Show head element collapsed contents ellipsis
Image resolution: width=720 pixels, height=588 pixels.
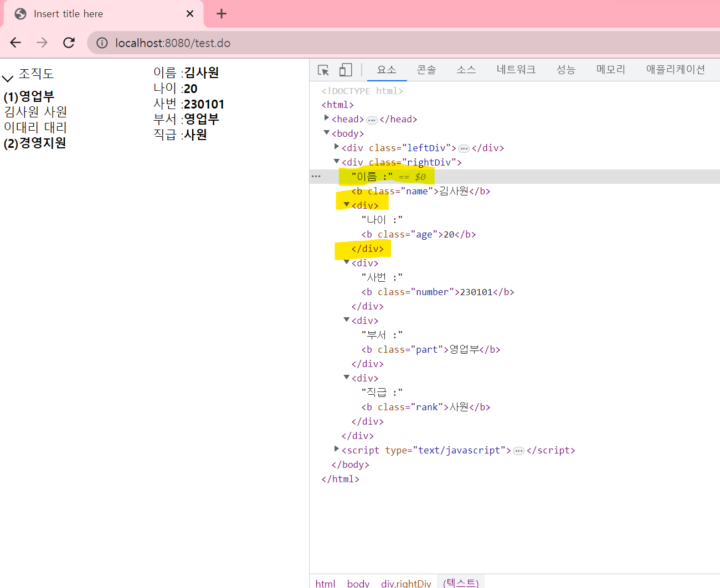372,120
